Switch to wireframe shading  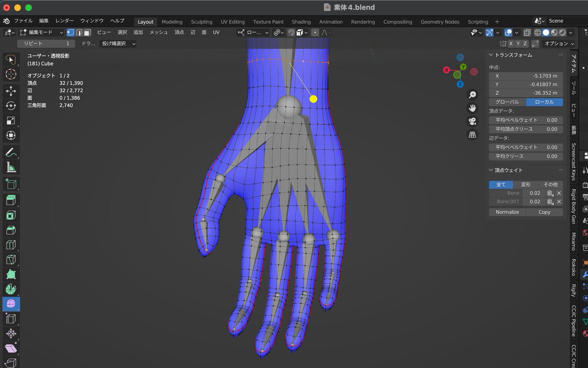(538, 32)
